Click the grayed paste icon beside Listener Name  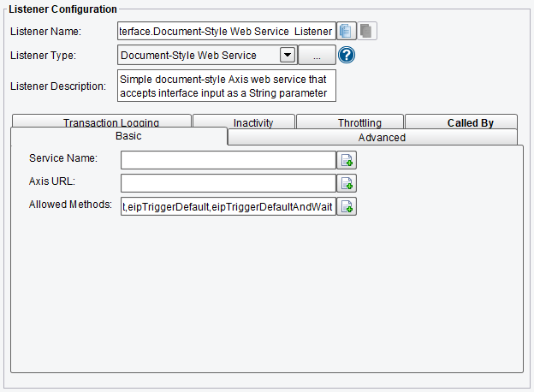click(367, 31)
